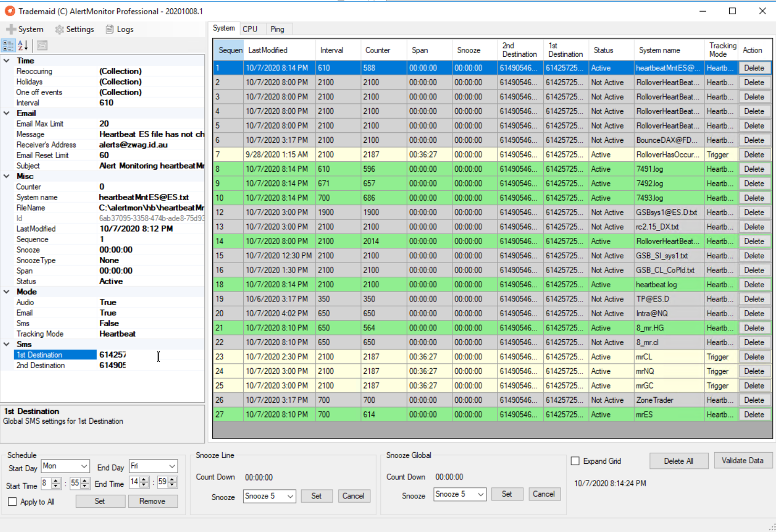Increase the Start Time hour spinner

57,480
